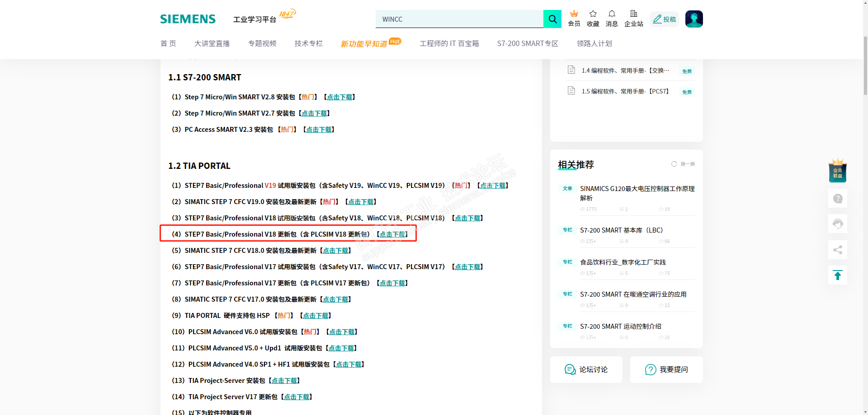Open S7-200 SMART 运动控制介绍 recommendation
This screenshot has width=868, height=415.
[621, 326]
